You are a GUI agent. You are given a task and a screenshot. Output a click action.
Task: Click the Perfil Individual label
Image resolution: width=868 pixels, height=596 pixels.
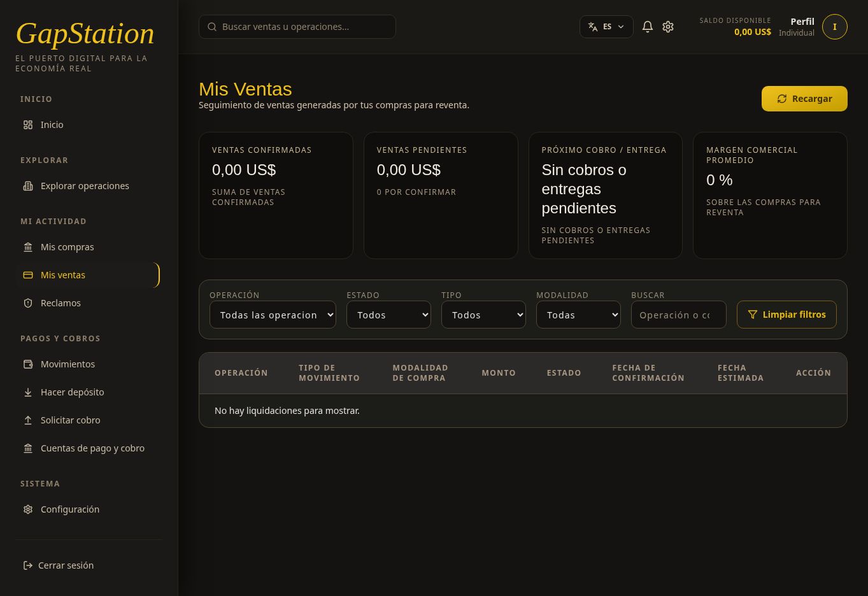[797, 27]
